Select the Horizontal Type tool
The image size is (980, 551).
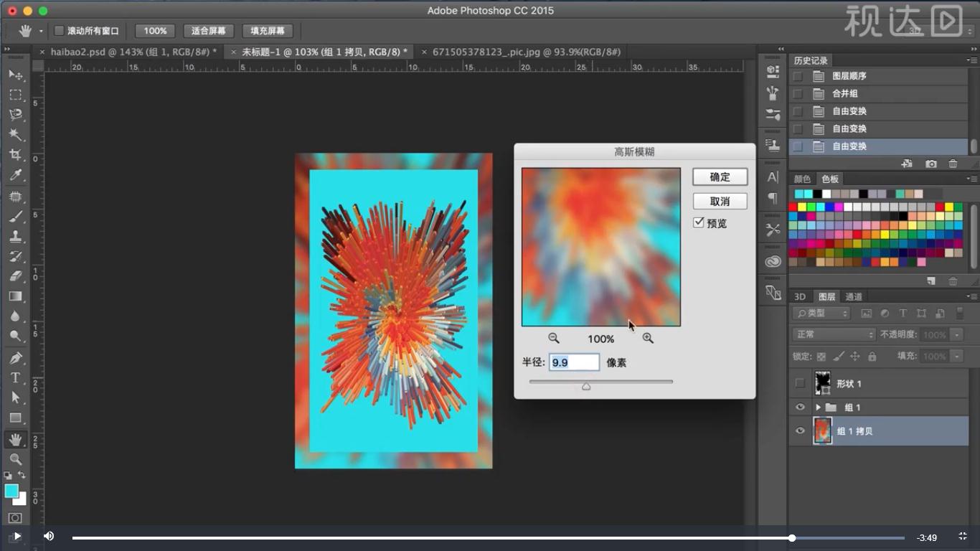point(15,378)
